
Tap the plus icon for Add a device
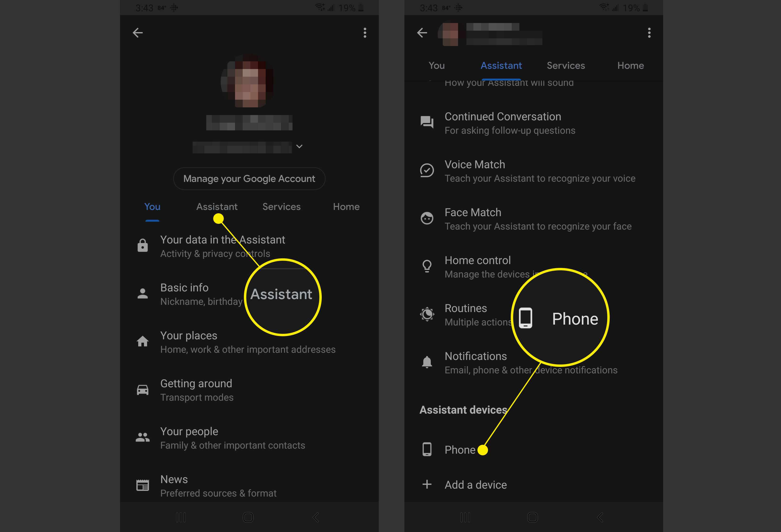(x=427, y=484)
